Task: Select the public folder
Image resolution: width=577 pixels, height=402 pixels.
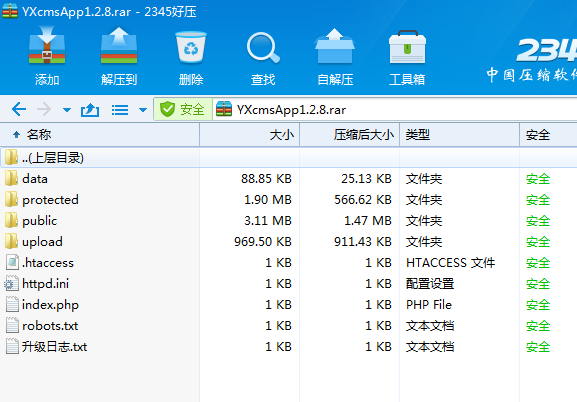Action: [x=288, y=221]
